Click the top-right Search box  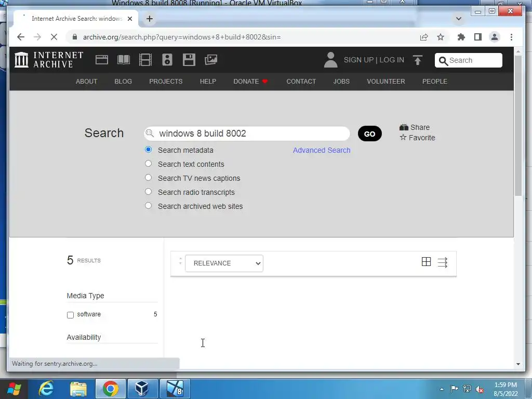point(468,60)
